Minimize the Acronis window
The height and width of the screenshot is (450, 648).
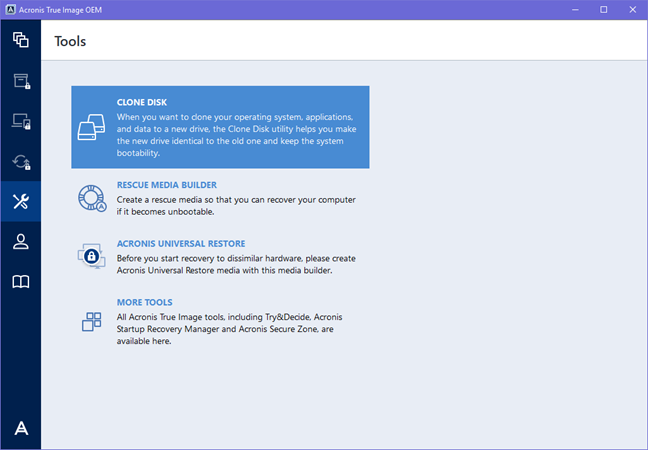click(x=575, y=10)
